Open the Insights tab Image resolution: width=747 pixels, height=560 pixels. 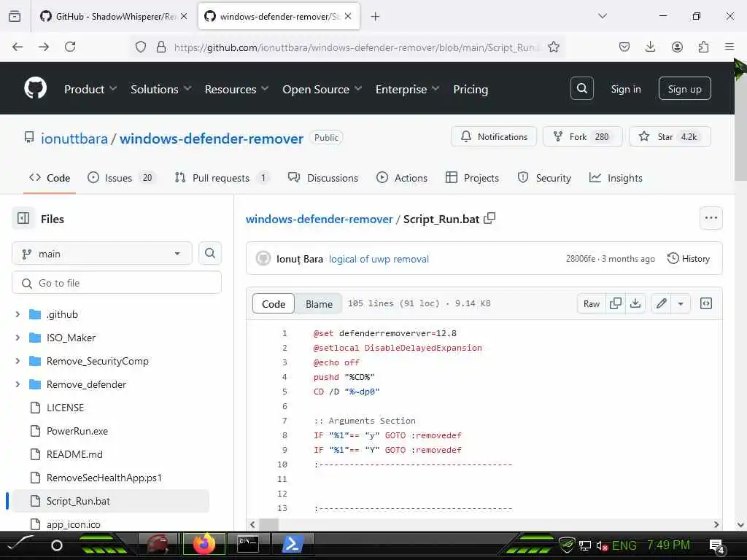616,178
